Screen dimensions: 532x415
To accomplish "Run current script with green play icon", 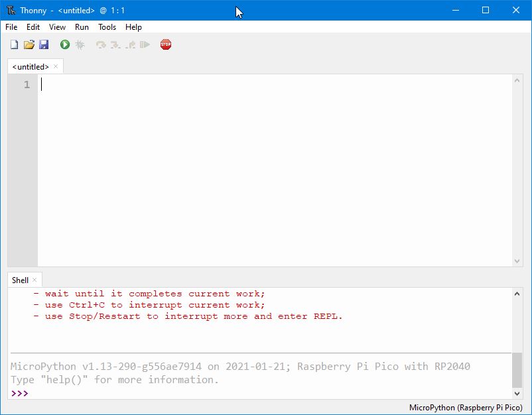I will pyautogui.click(x=65, y=44).
